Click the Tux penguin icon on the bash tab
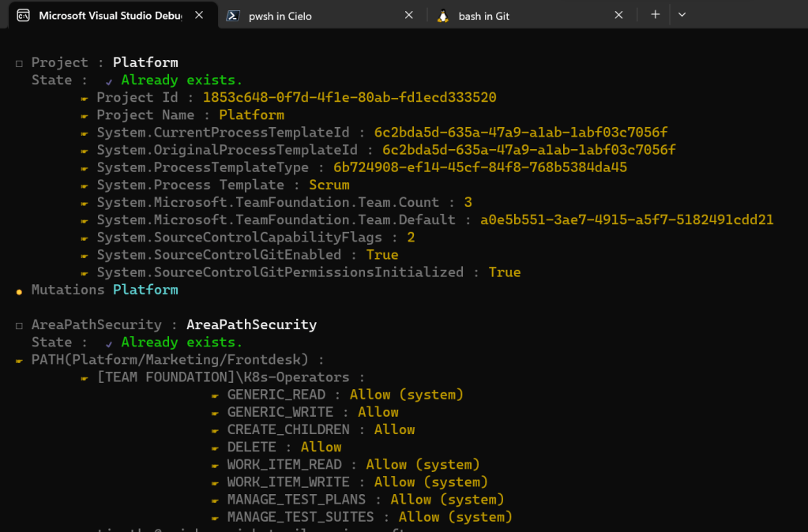This screenshot has width=808, height=532. (442, 15)
